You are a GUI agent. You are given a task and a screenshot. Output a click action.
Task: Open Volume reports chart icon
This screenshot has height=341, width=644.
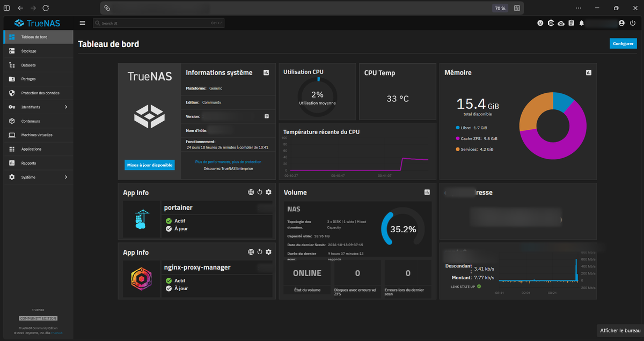pos(427,192)
